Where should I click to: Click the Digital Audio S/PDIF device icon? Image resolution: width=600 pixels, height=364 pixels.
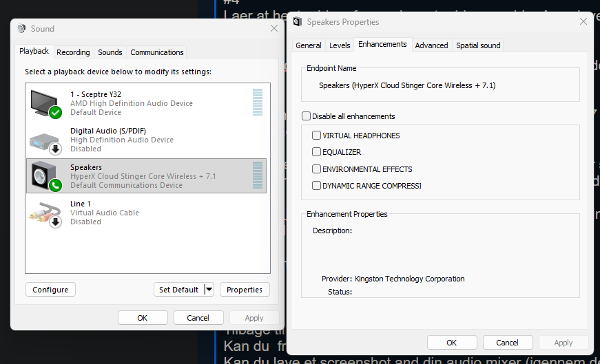(x=46, y=142)
